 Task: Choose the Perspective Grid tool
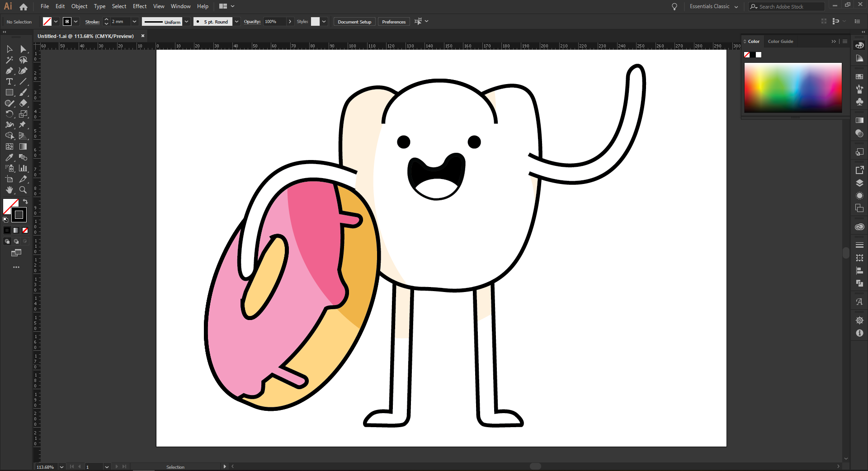tap(23, 136)
